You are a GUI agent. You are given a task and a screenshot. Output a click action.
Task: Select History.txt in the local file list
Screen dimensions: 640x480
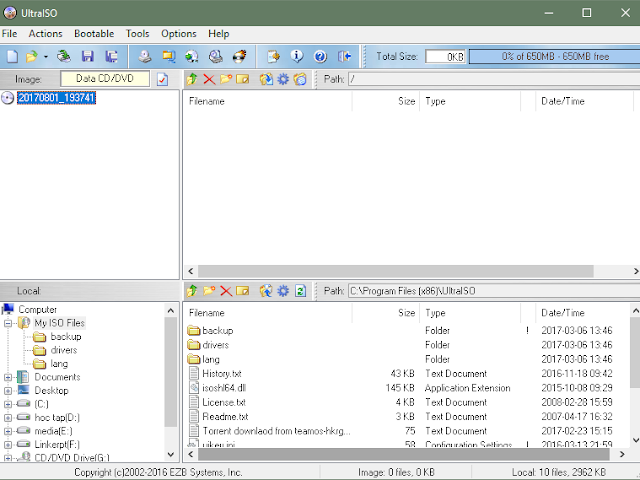pos(222,374)
